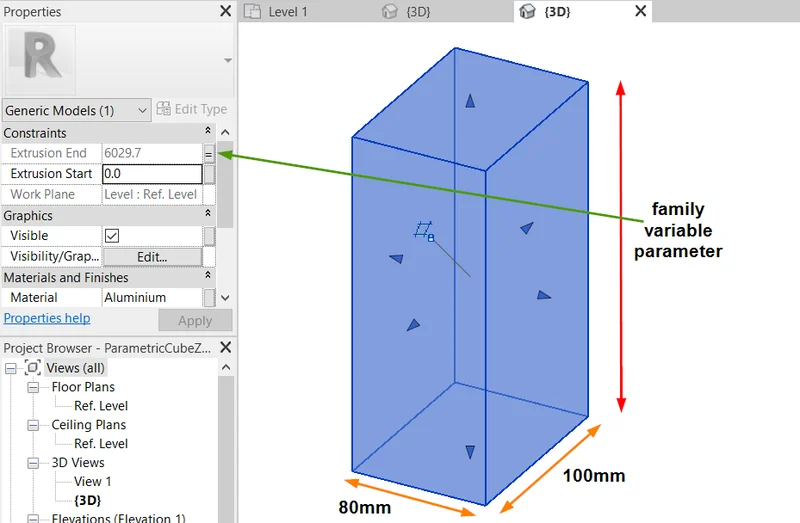Click the Revit family type thumbnail
This screenshot has width=800, height=523.
click(x=40, y=60)
